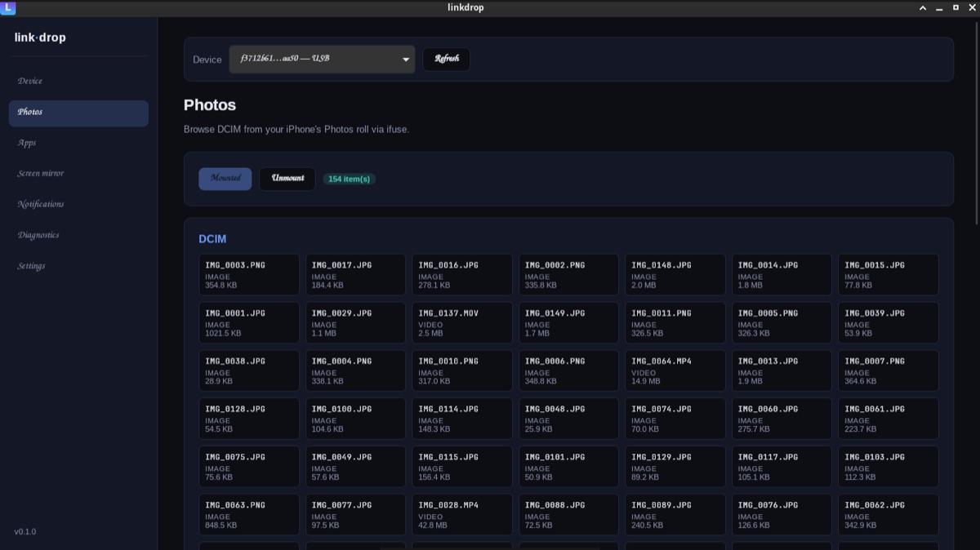Select IMG_0007.PNG file card
The height and width of the screenshot is (550, 980).
pyautogui.click(x=889, y=371)
